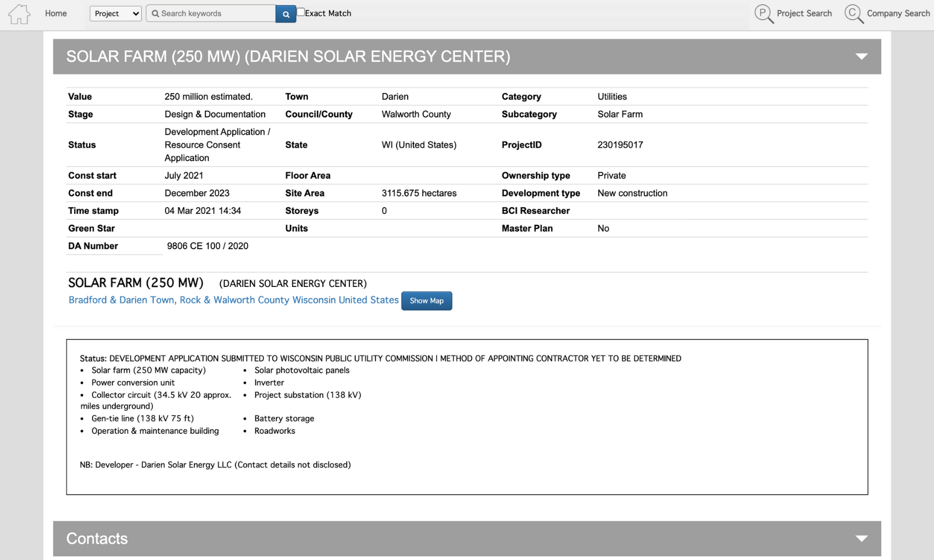The image size is (934, 560).
Task: Click the 'Inverter' bullet item
Action: point(269,383)
